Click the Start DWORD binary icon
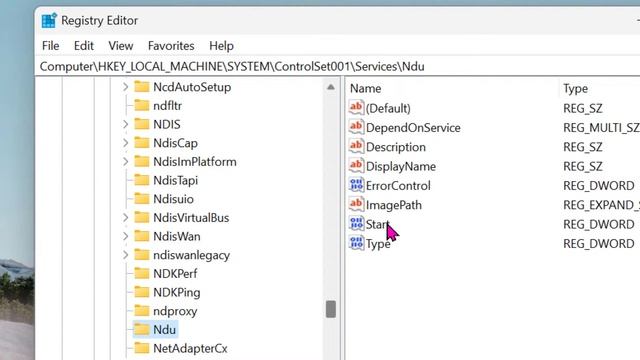Image resolution: width=640 pixels, height=360 pixels. pyautogui.click(x=356, y=224)
